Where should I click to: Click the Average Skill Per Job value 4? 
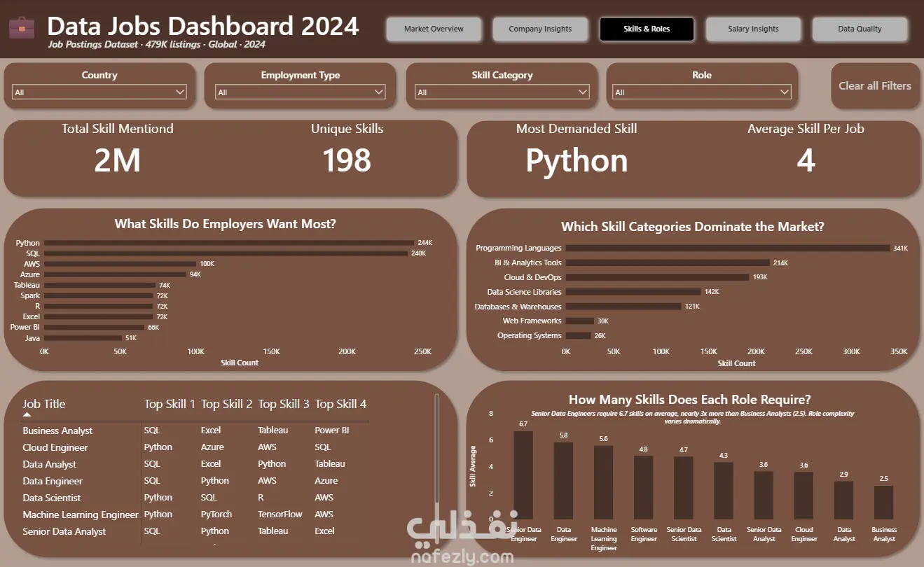pyautogui.click(x=806, y=161)
